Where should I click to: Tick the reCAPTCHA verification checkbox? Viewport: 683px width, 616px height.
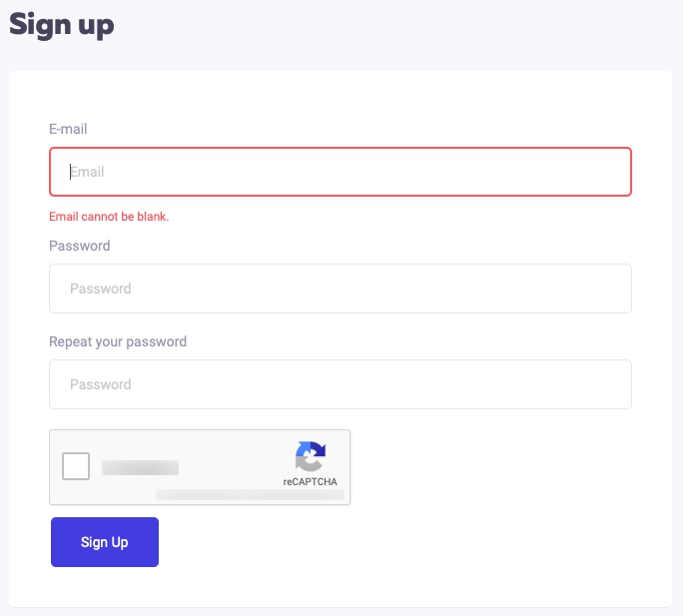[76, 466]
